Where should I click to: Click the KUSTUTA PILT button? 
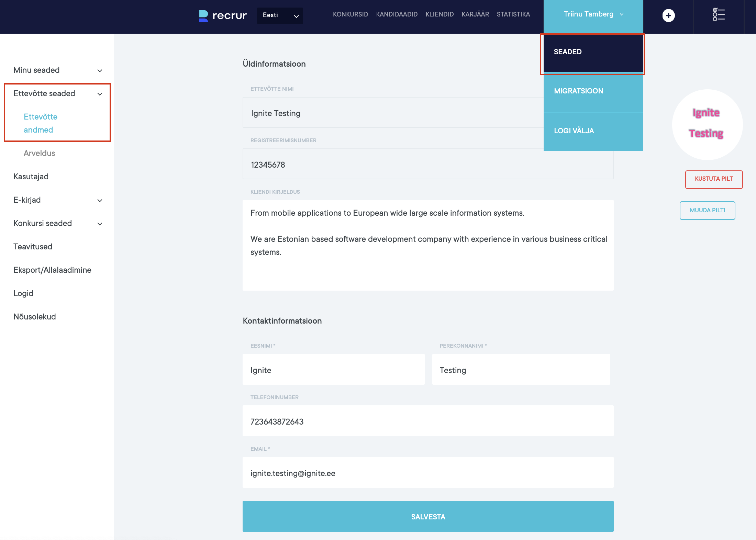pos(714,179)
